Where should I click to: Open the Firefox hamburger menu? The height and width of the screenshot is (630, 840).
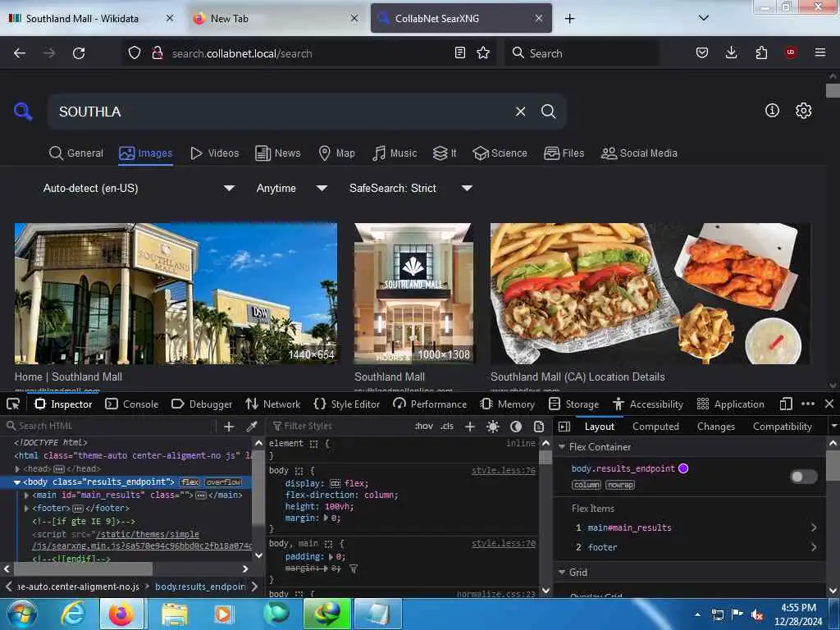click(819, 52)
